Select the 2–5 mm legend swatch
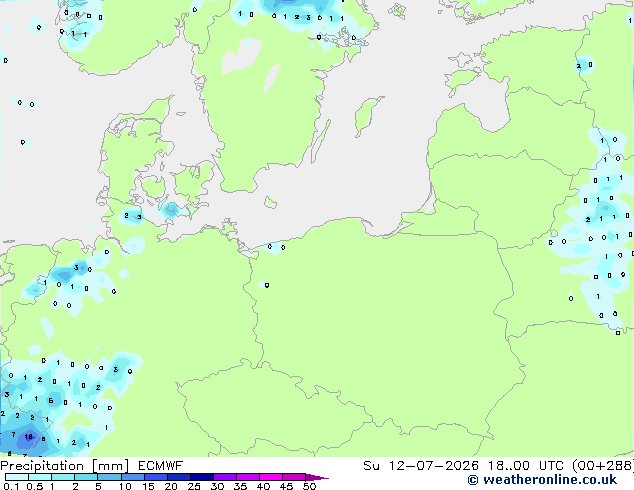The width and height of the screenshot is (634, 490). [86, 477]
